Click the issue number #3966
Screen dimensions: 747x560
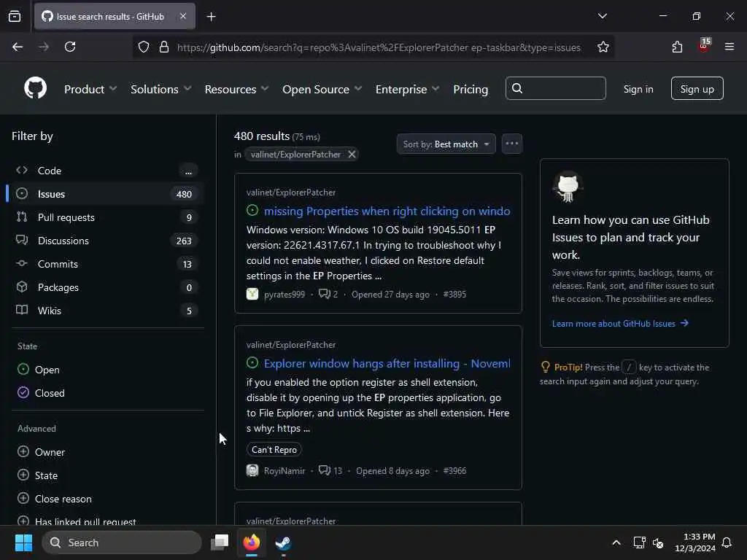tap(454, 470)
